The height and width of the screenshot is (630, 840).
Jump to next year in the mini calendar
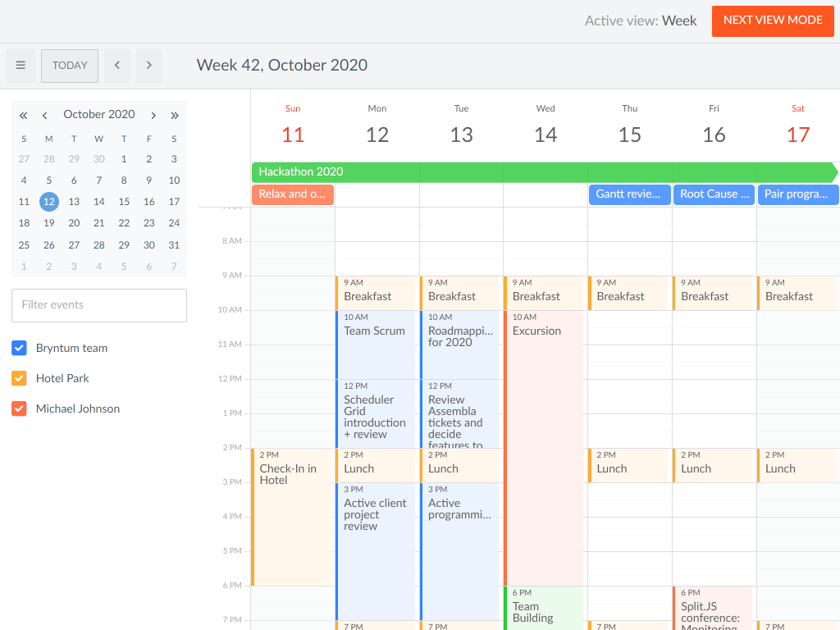175,115
